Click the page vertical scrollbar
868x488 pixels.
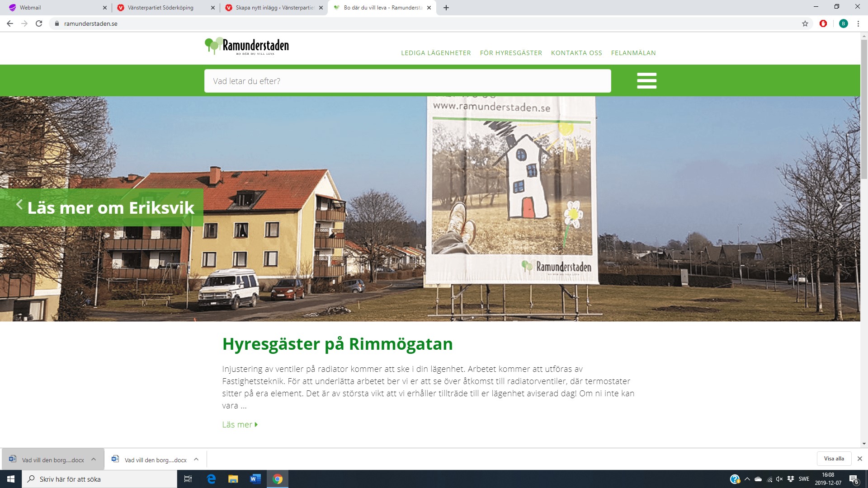(864, 108)
